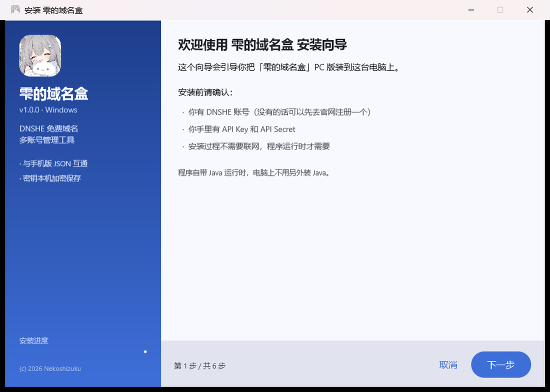Image resolution: width=550 pixels, height=392 pixels.
Task: Click the progress dot under 安装进度
Action: [145, 351]
